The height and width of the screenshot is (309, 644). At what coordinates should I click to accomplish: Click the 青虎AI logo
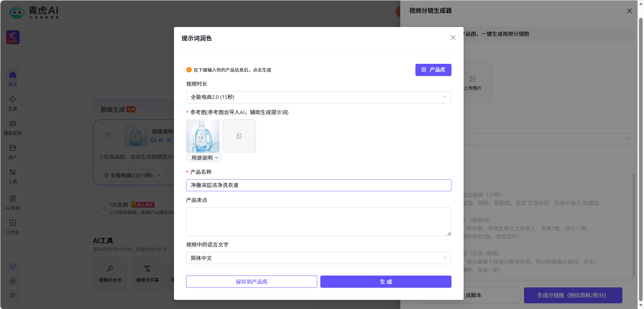[34, 12]
